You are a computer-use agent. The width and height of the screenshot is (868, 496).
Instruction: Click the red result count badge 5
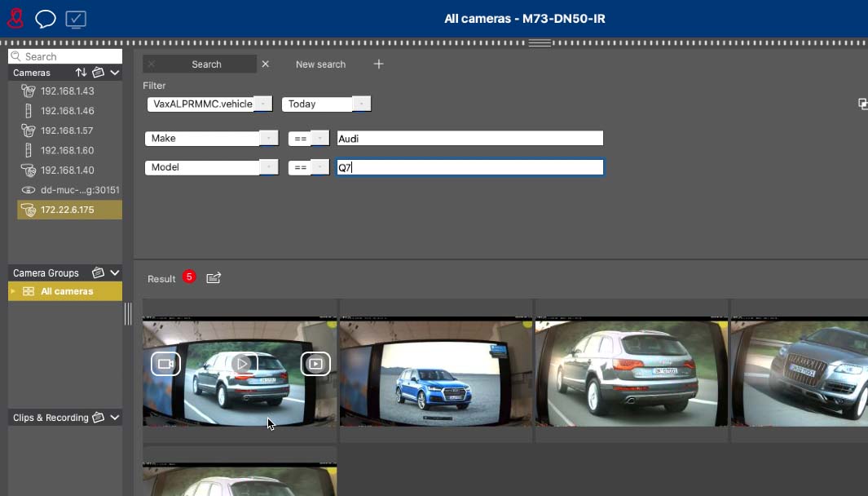pos(189,277)
